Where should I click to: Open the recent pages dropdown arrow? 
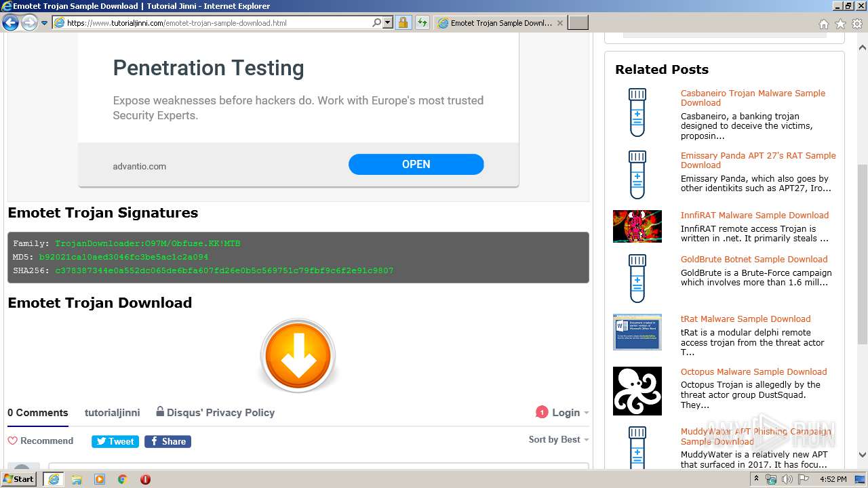coord(44,23)
